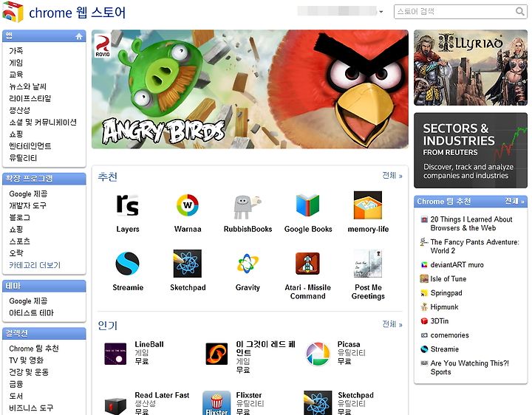Click the popular Sketchpad icon
The width and height of the screenshot is (532, 415).
318,403
